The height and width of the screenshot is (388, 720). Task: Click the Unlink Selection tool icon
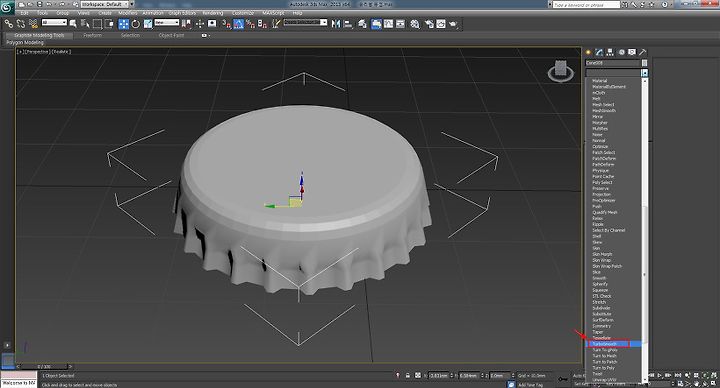pyautogui.click(x=21, y=23)
